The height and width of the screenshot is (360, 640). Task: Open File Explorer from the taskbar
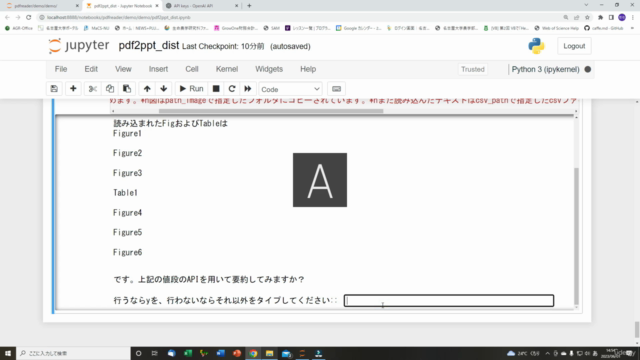(269, 353)
